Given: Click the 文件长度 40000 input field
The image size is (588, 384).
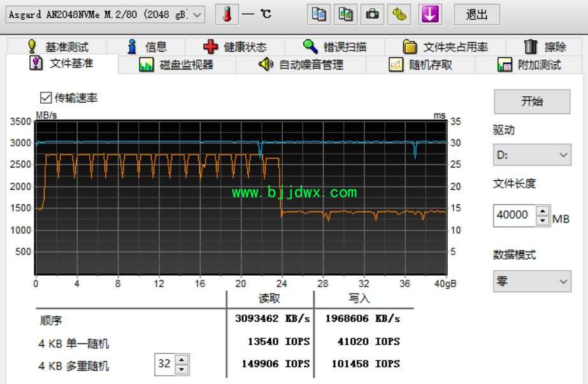Looking at the screenshot, I should (x=515, y=215).
